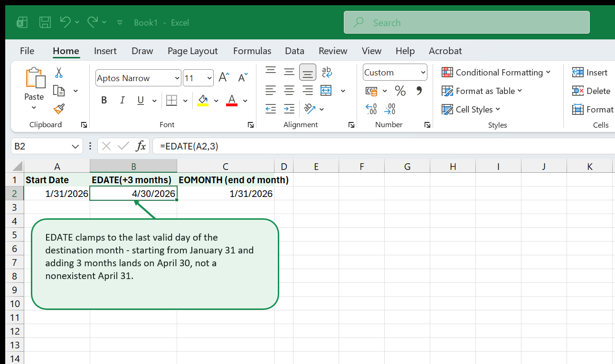615x364 pixels.
Task: Select Center alignment icon
Action: [x=289, y=90]
